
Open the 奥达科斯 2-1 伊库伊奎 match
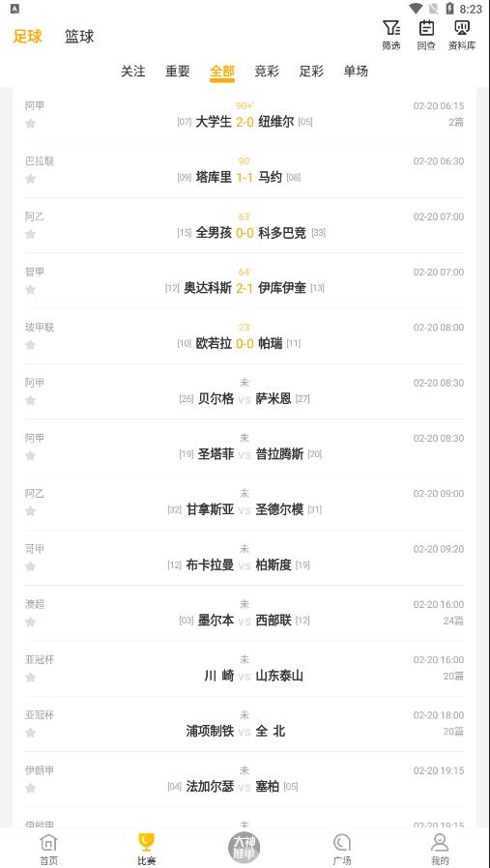(x=245, y=280)
